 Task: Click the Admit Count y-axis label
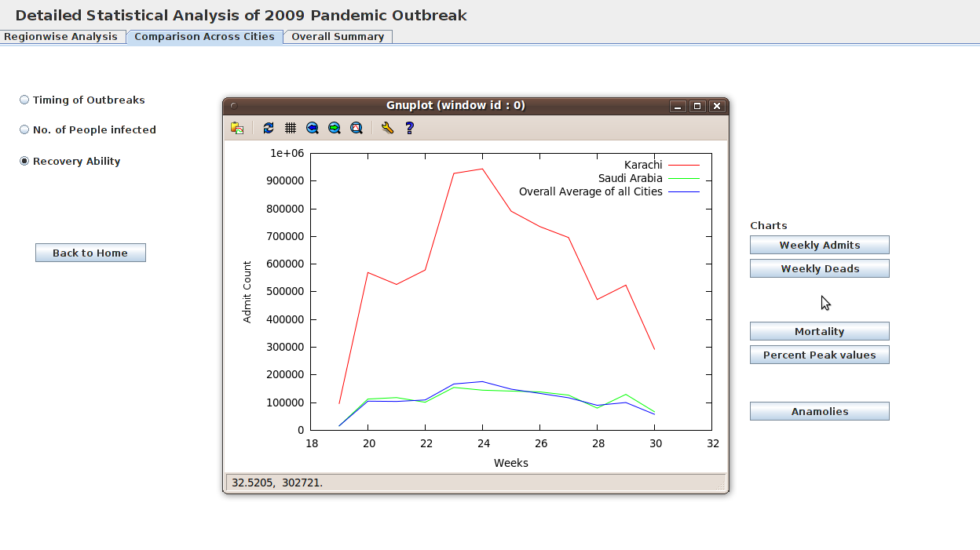tap(247, 292)
